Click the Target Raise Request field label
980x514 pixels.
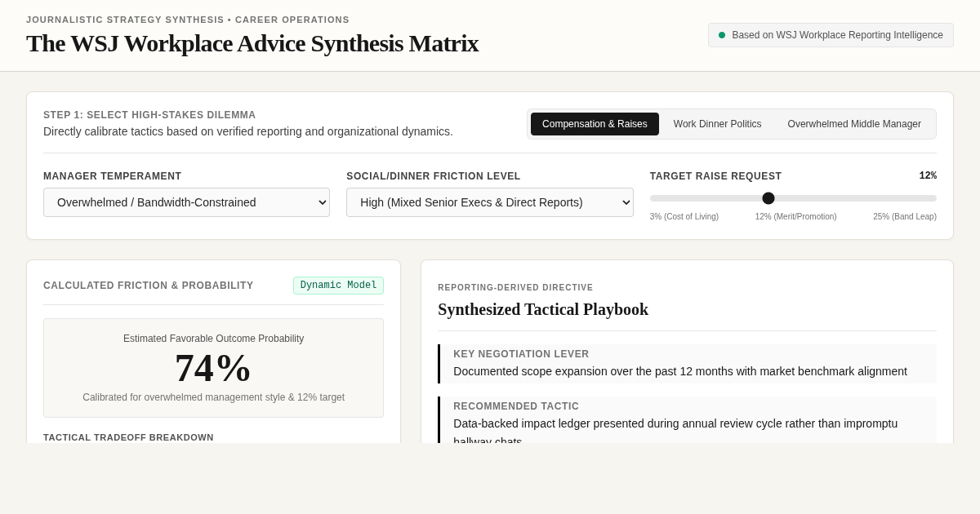click(715, 176)
